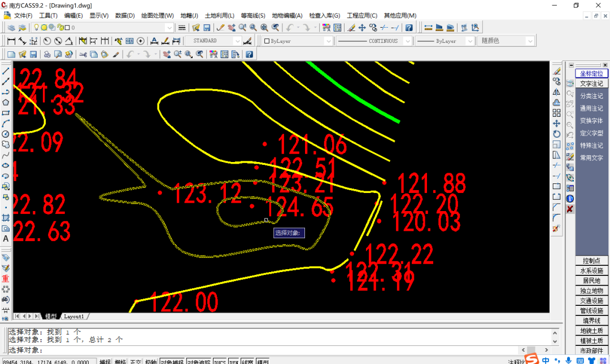Toggle 极轴 polar tracking in status bar
This screenshot has height=364, width=610.
click(151, 362)
